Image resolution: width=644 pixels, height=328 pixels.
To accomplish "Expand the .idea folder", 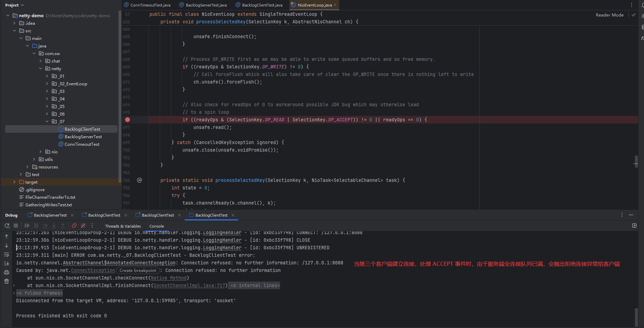I will (x=14, y=23).
